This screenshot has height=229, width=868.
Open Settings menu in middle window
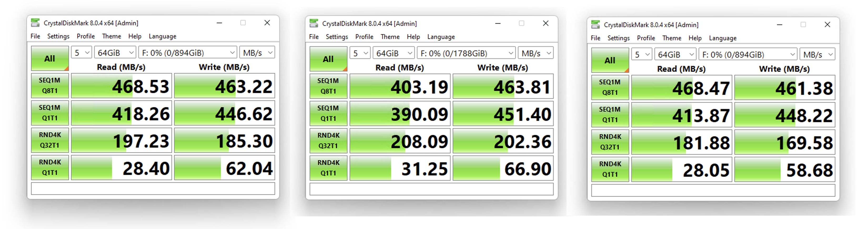point(337,37)
